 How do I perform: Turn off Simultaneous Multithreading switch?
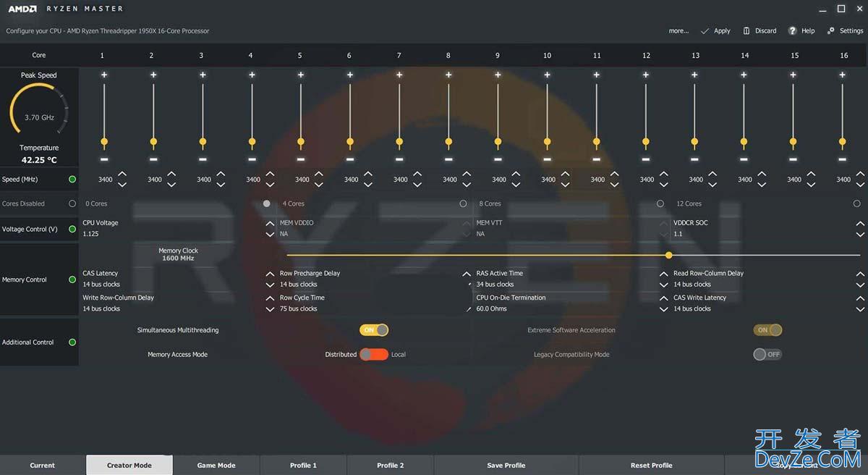374,330
